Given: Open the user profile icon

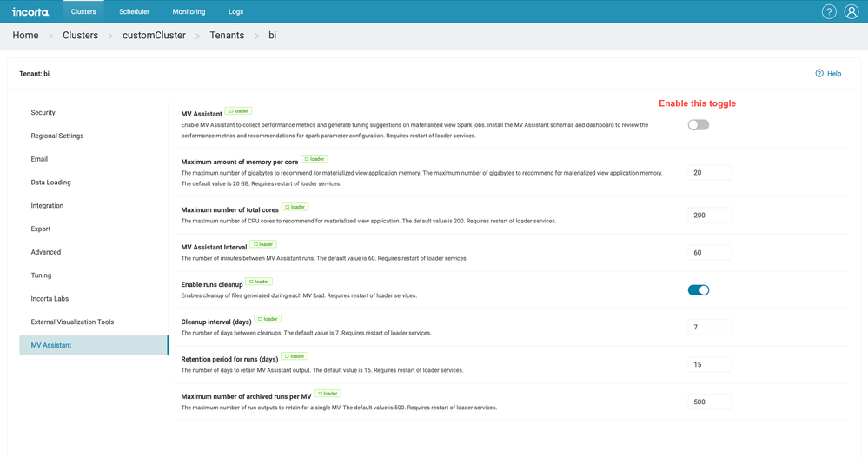Looking at the screenshot, I should 851,11.
